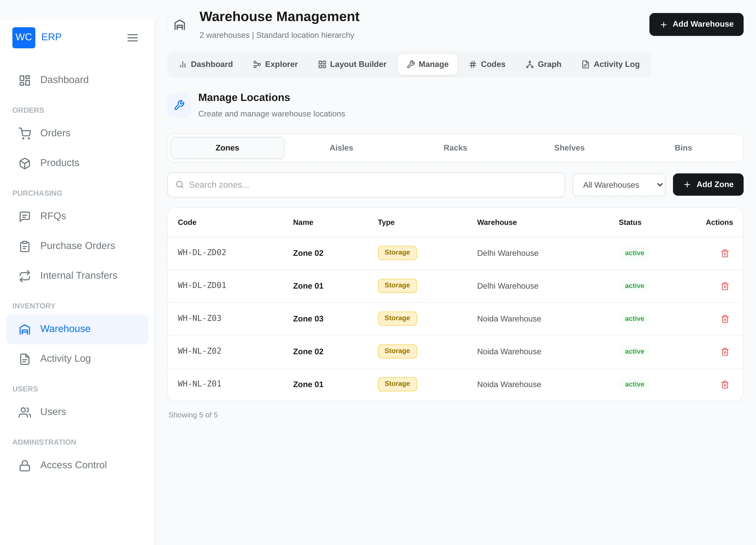Switch to the Racks sub-tab
The height and width of the screenshot is (545, 756).
click(455, 148)
